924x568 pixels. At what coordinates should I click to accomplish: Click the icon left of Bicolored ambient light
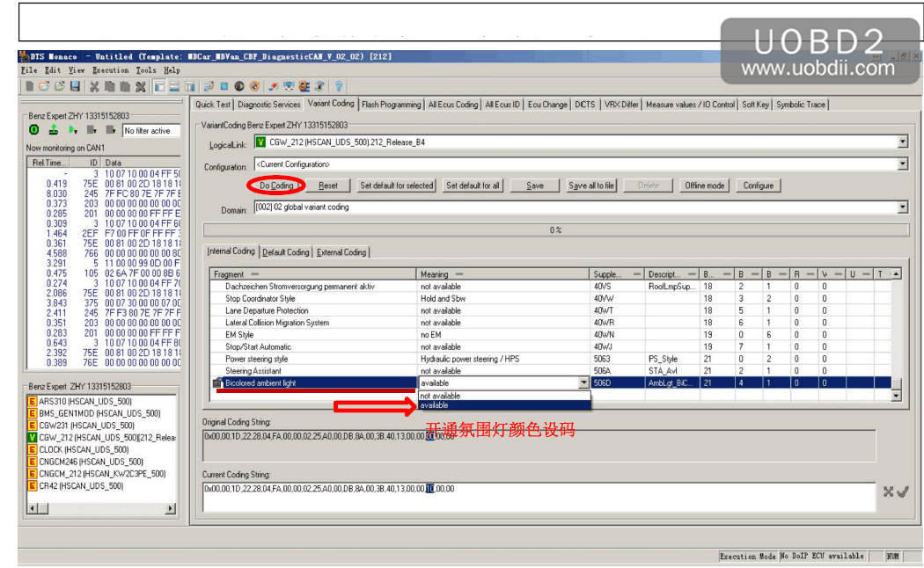pyautogui.click(x=216, y=383)
